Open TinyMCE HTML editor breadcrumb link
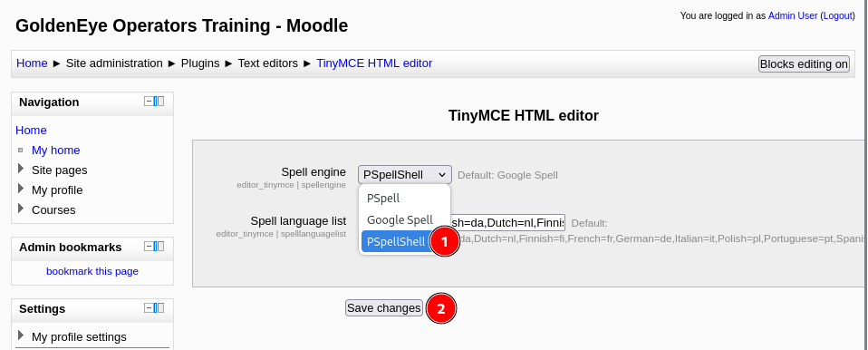 click(374, 63)
